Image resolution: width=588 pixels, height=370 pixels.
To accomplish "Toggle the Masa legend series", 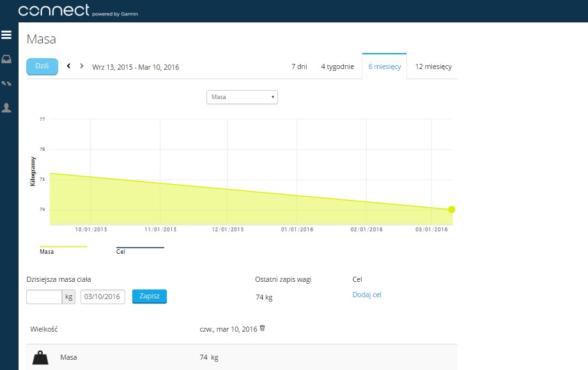I will (x=63, y=249).
